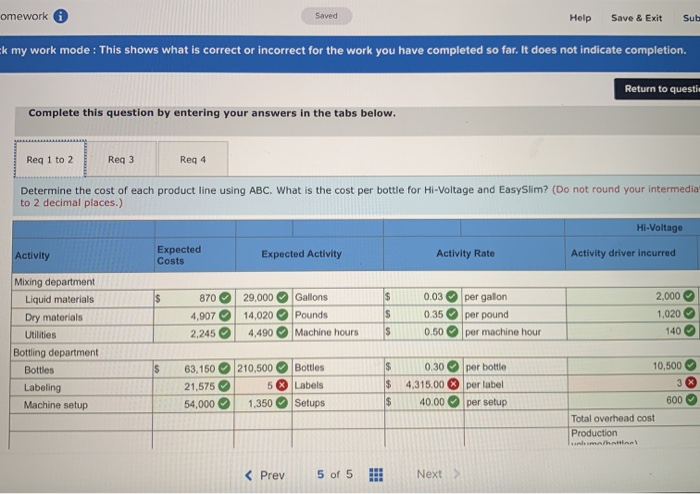Click the Next question arrow
The image size is (700, 494).
tap(438, 474)
